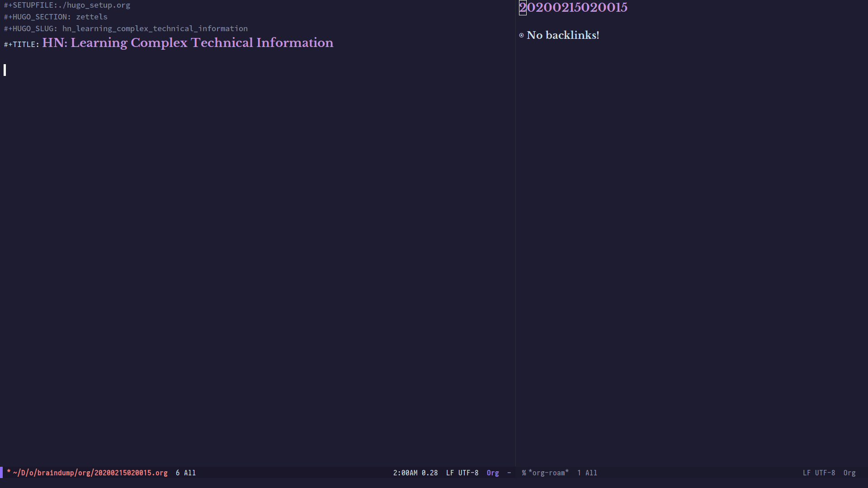Click the purple modeline bar indicator

pyautogui.click(x=1, y=473)
